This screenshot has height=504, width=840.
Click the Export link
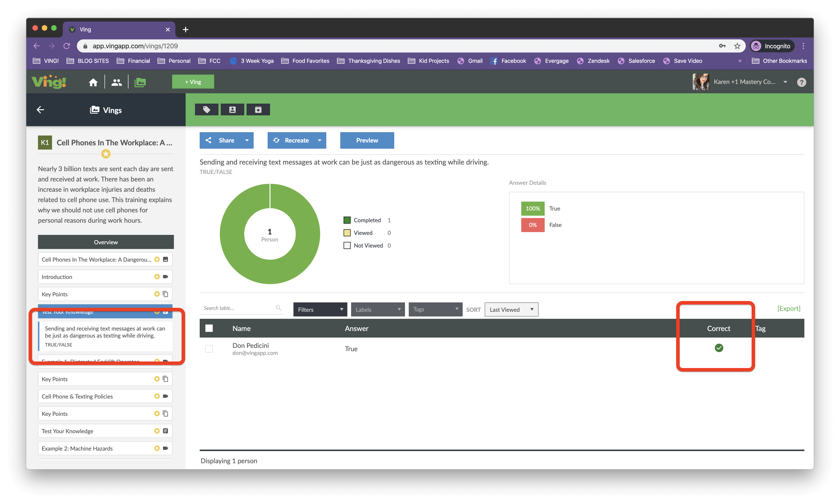[789, 308]
